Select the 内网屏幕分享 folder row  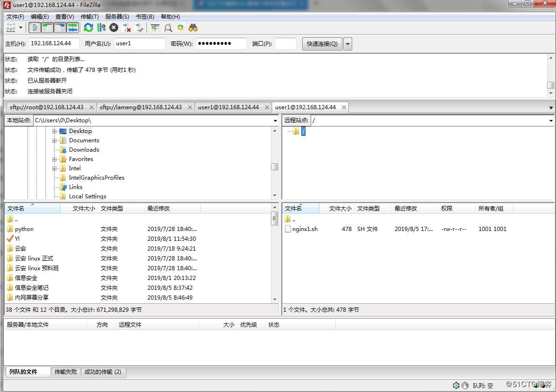pos(138,298)
